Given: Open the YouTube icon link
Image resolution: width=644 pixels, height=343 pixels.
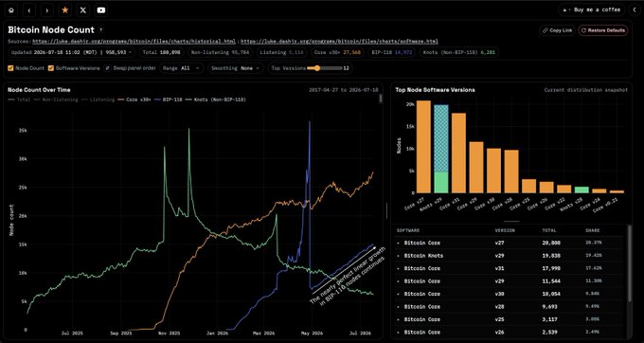Looking at the screenshot, I should 101,10.
